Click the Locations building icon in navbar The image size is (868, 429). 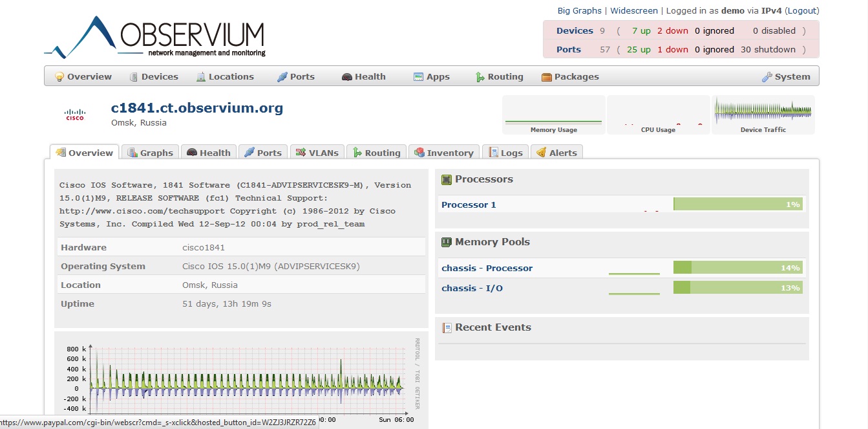pos(201,76)
